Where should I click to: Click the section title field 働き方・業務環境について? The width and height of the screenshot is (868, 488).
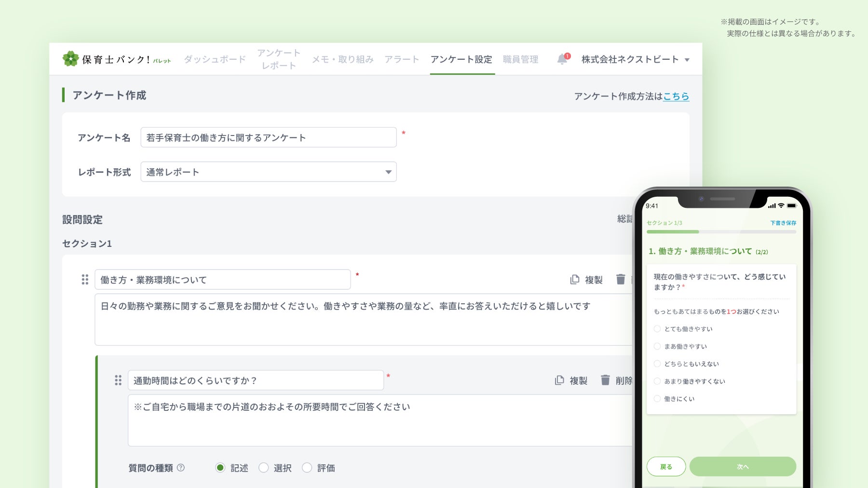click(x=223, y=280)
